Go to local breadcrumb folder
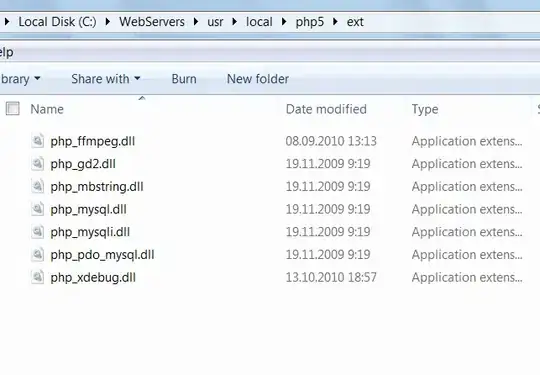Screen dimensions: 540x375 coord(259,22)
